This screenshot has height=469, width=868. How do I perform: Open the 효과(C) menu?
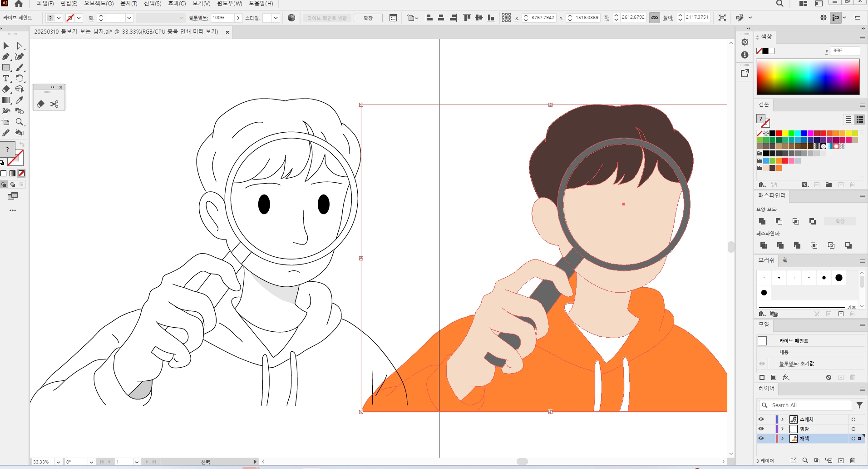pos(177,4)
